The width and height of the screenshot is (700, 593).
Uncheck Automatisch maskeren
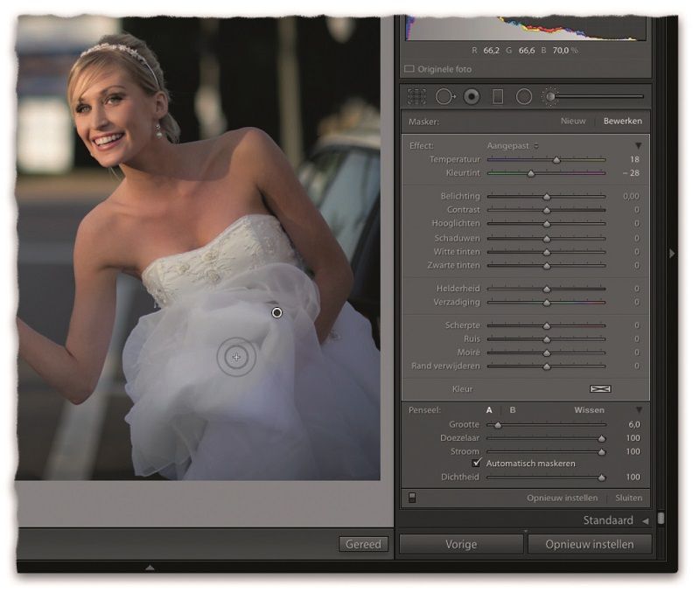click(477, 463)
